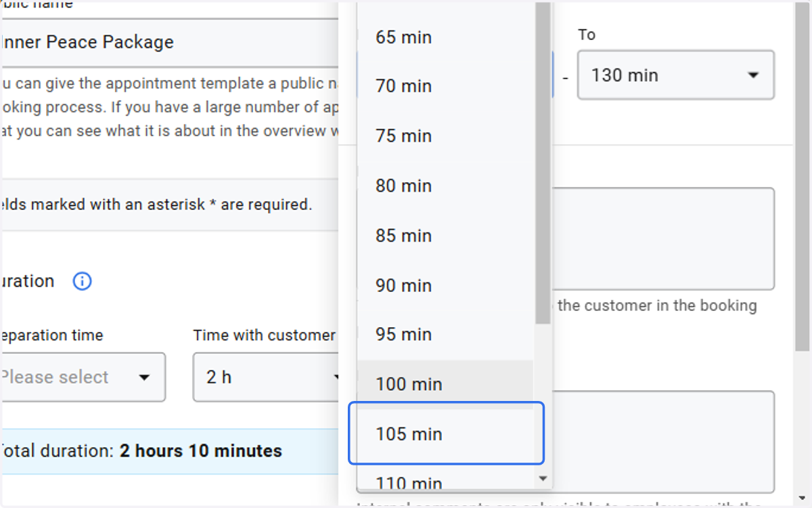
Task: Edit the public name Inner Peace Package field
Action: click(169, 42)
